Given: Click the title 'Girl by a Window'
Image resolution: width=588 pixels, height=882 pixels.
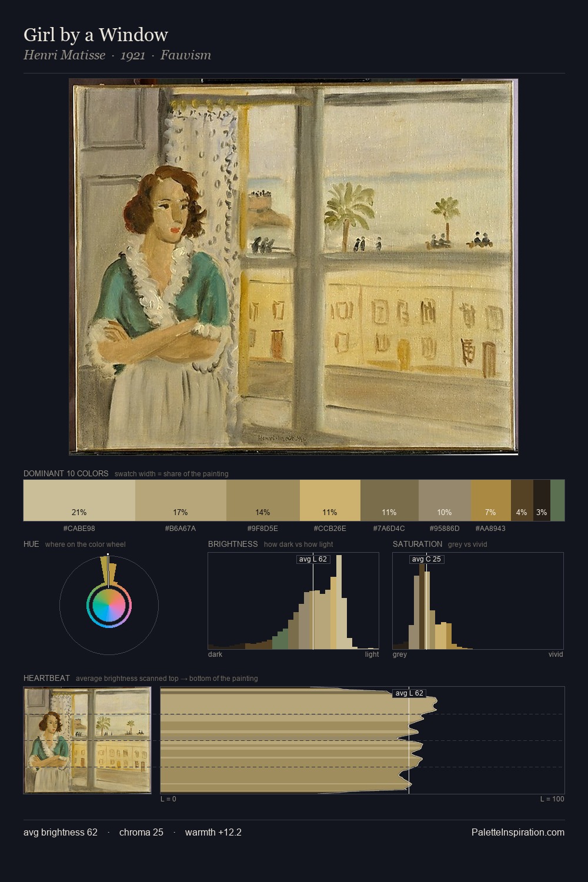Looking at the screenshot, I should pyautogui.click(x=96, y=35).
